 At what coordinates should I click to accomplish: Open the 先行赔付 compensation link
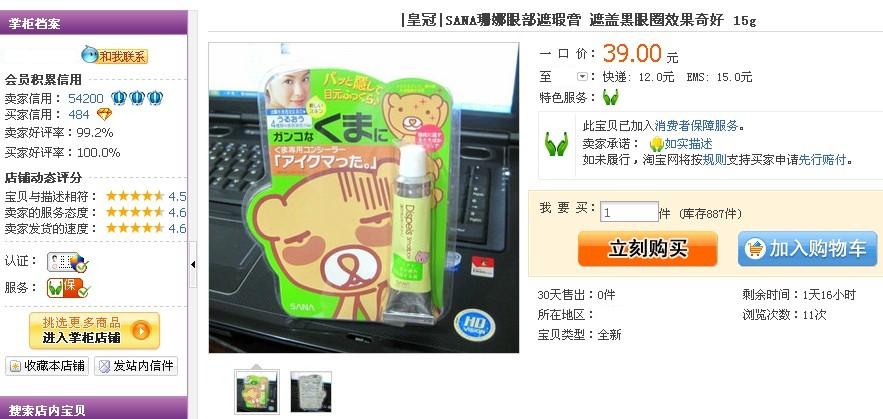pyautogui.click(x=822, y=159)
